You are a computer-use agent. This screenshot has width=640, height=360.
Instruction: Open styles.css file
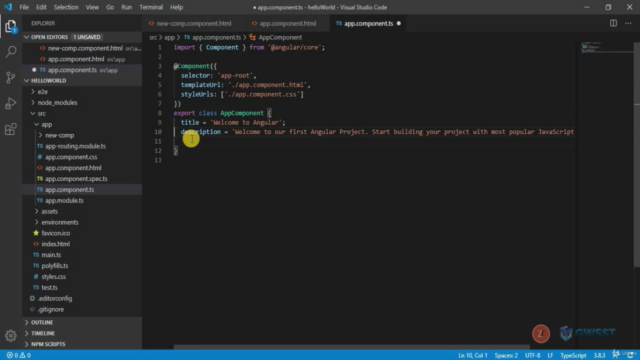(82, 277)
